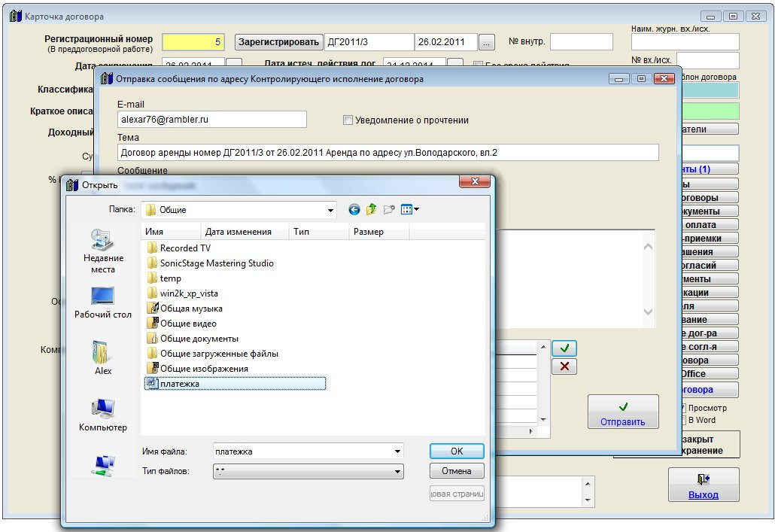Jump to Рабочий стол location

(103, 302)
